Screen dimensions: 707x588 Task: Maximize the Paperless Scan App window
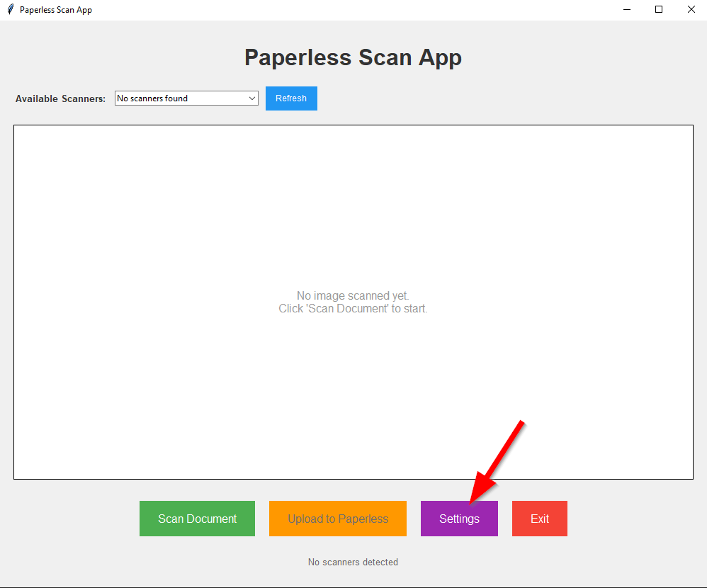(x=659, y=10)
